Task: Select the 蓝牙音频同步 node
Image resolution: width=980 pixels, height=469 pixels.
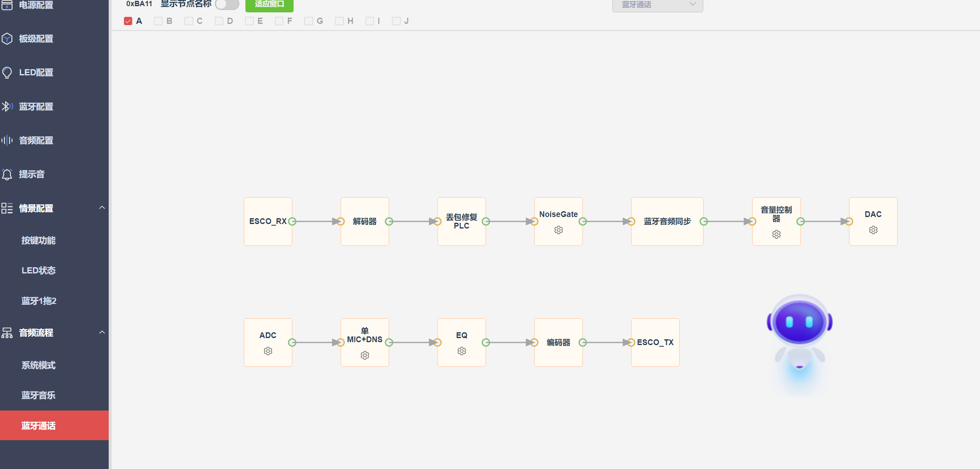Action: click(667, 222)
